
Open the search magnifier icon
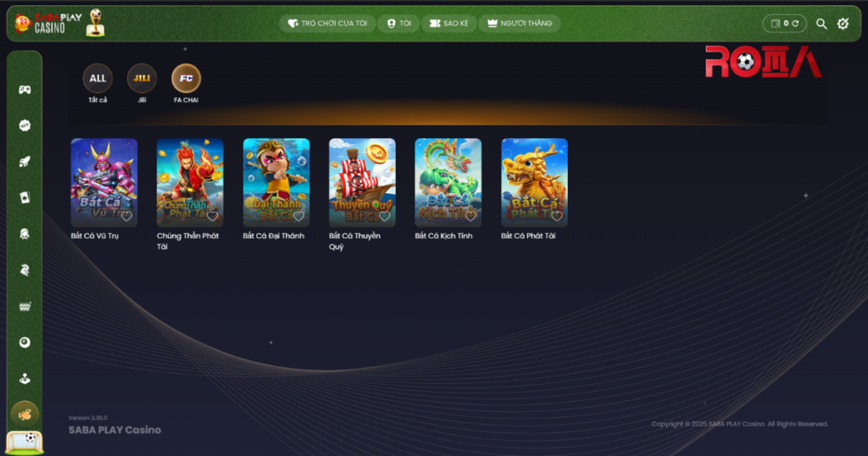tap(821, 24)
